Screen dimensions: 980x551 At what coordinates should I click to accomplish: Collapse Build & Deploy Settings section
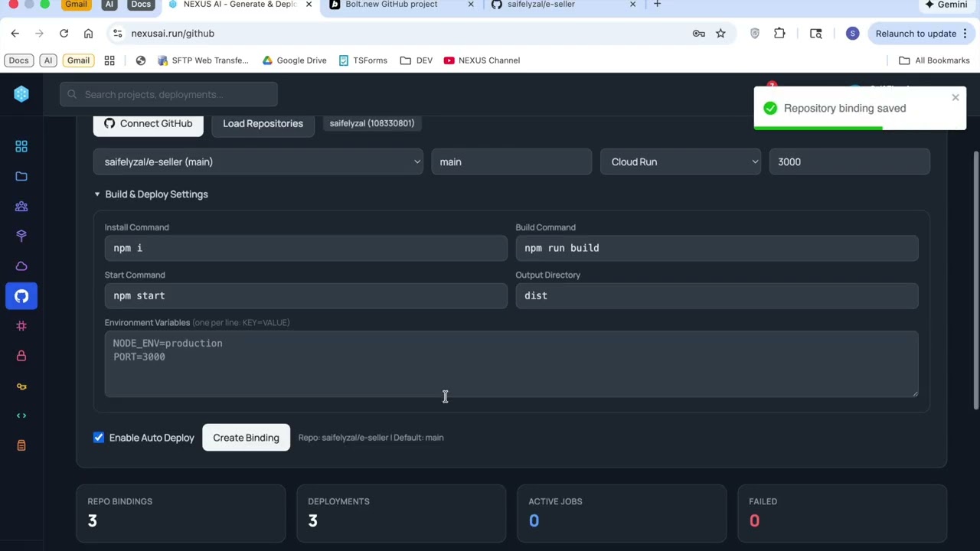pyautogui.click(x=151, y=194)
